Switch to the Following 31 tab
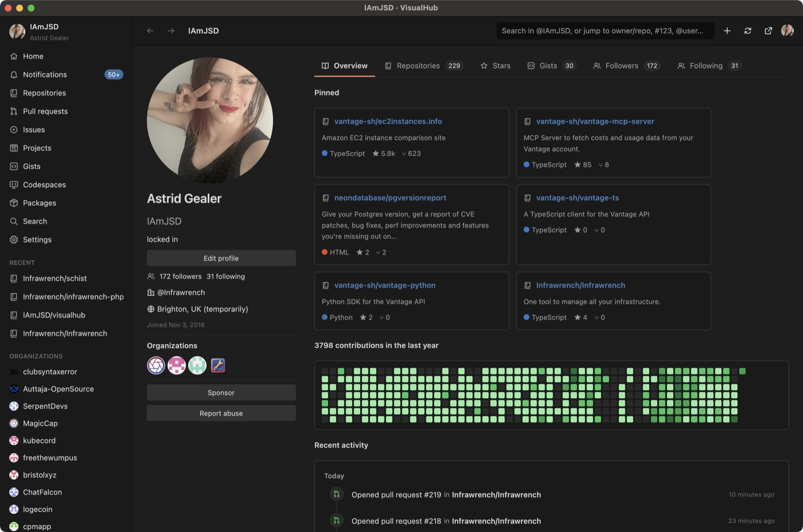The width and height of the screenshot is (803, 532). pos(709,66)
